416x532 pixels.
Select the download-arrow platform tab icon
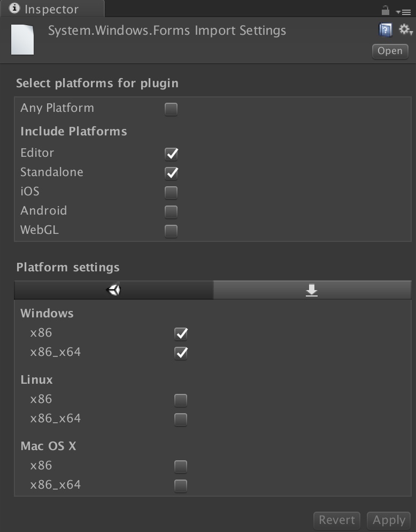coord(312,290)
